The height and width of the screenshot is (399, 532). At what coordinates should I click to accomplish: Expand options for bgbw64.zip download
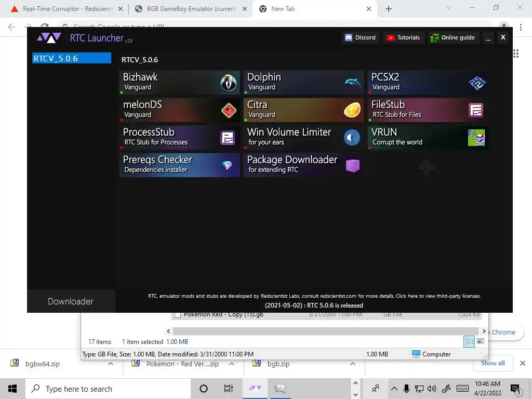pyautogui.click(x=111, y=364)
